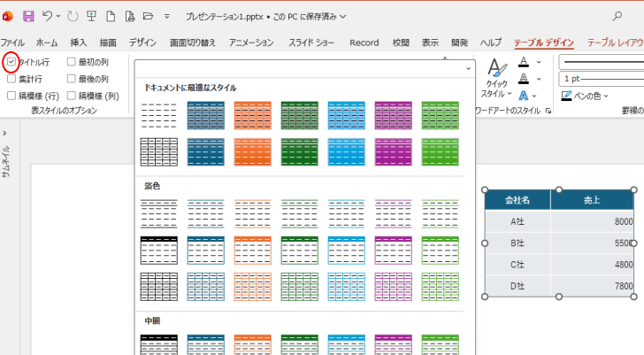Switch to the 校閲 tab
Screen dimensions: 644x355
(401, 42)
